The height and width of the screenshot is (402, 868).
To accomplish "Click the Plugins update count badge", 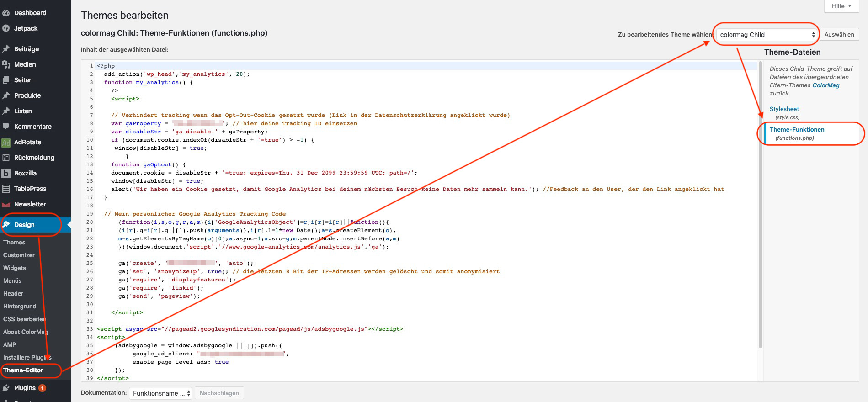I will pyautogui.click(x=42, y=388).
